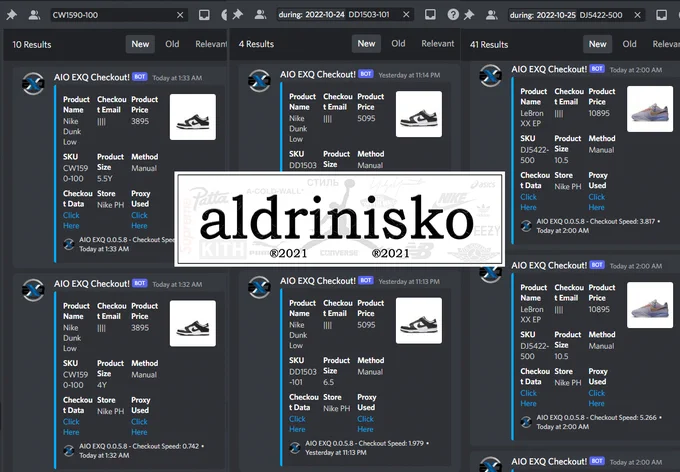The height and width of the screenshot is (472, 680).
Task: Clear the DJ5422-500 search query
Action: [638, 15]
